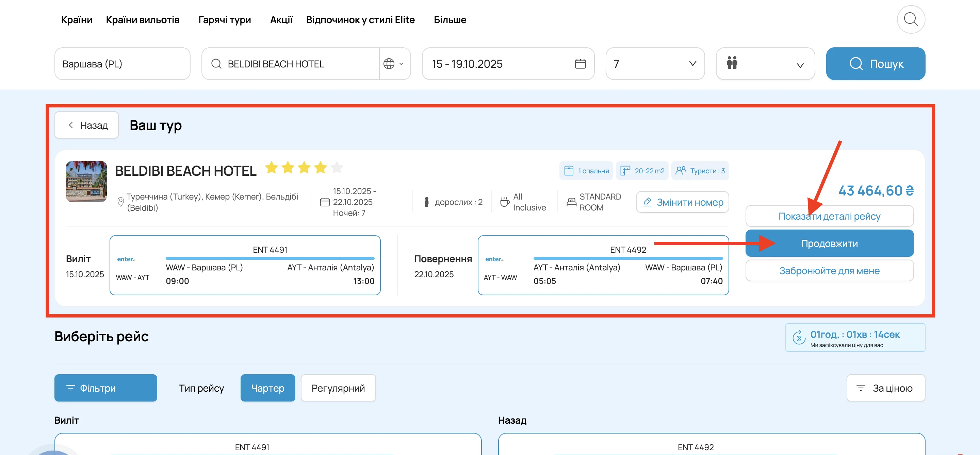Click the дорослих : 2 text
Screen dimensions: 980x455
[458, 202]
